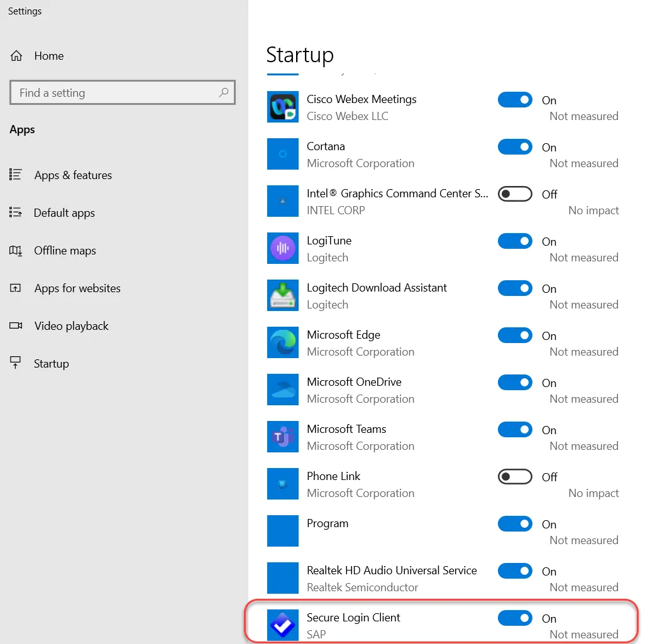Click the Apps & features list icon
This screenshot has width=645, height=644.
16,175
